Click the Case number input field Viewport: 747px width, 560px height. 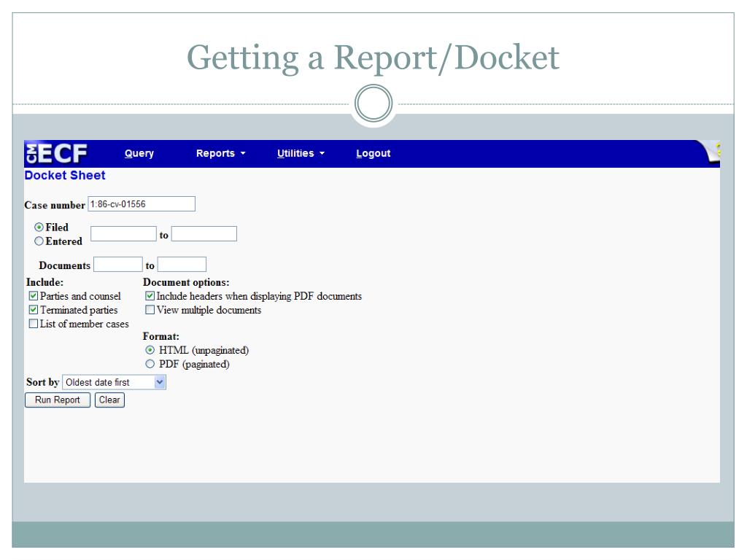pos(142,204)
